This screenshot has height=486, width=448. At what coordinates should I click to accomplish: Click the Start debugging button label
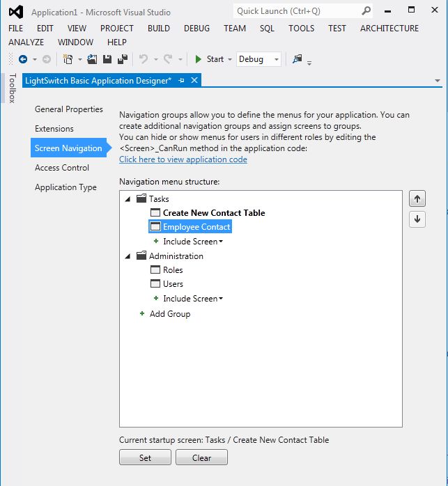(x=215, y=59)
